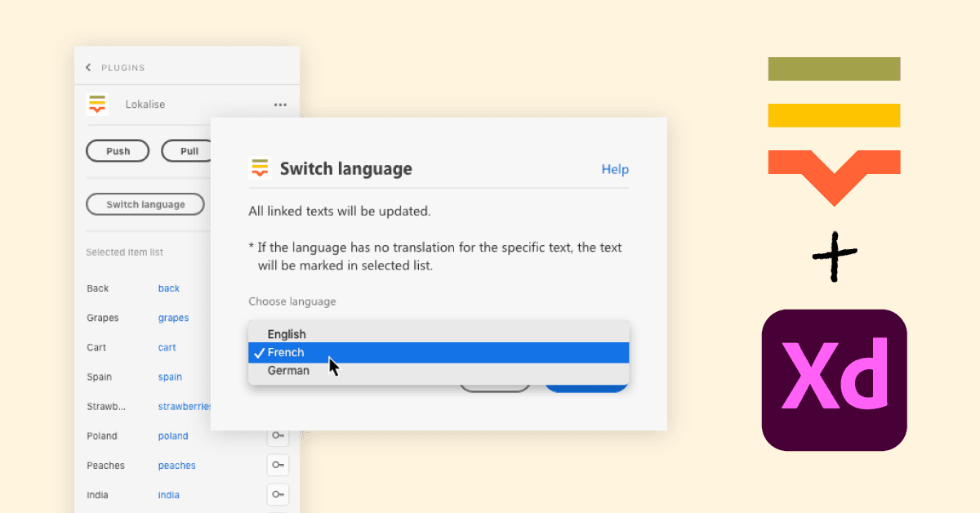The height and width of the screenshot is (513, 980).
Task: Click the plus symbol between the two logos
Action: point(834,256)
